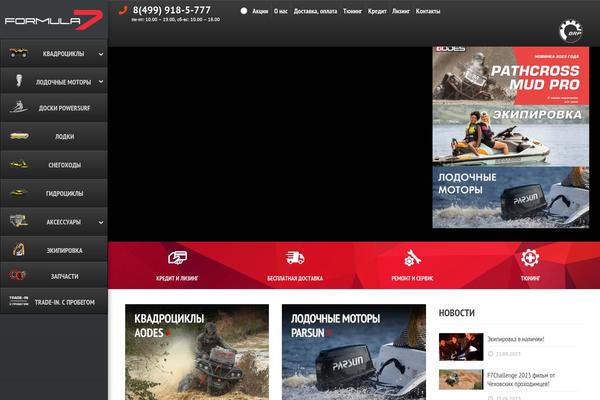
Task: Click the credit card icon above Кредит и лизинг
Action: [177, 258]
